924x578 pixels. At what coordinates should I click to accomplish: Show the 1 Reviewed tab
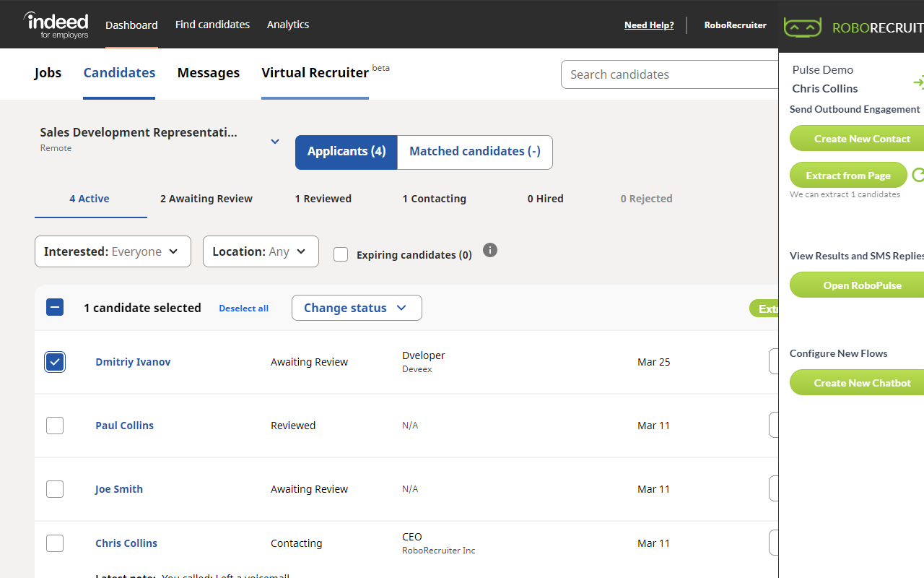pos(323,199)
